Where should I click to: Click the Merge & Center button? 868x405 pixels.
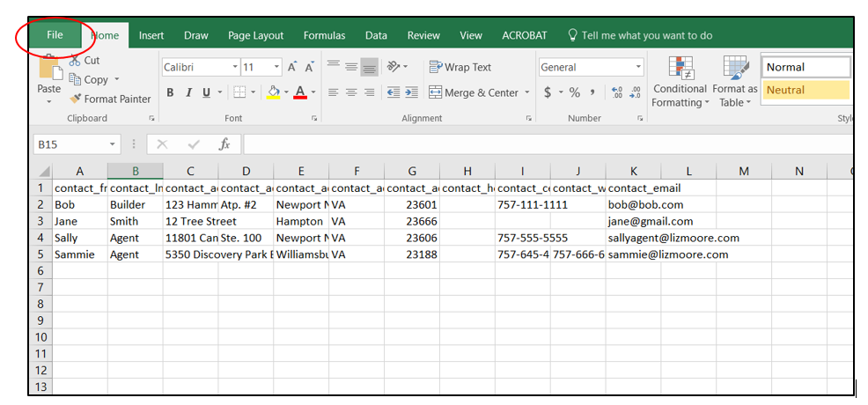tap(474, 92)
